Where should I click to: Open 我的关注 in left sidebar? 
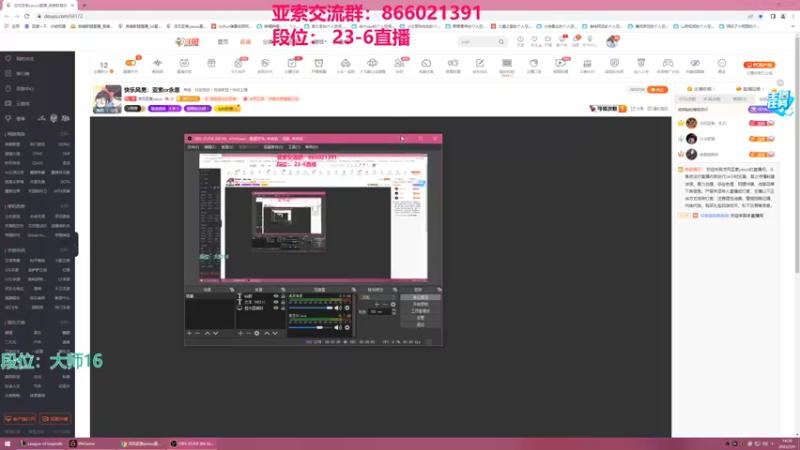pos(24,59)
